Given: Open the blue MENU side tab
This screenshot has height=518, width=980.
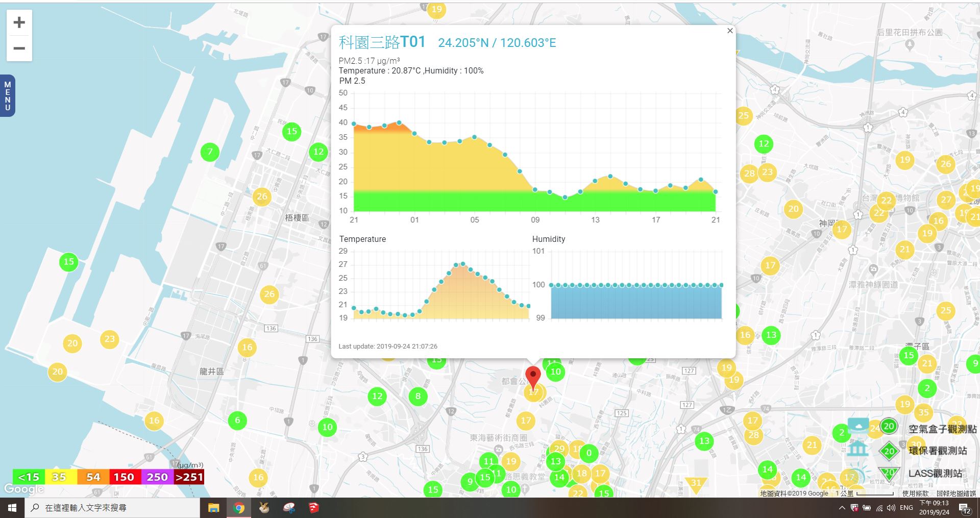Looking at the screenshot, I should (8, 96).
